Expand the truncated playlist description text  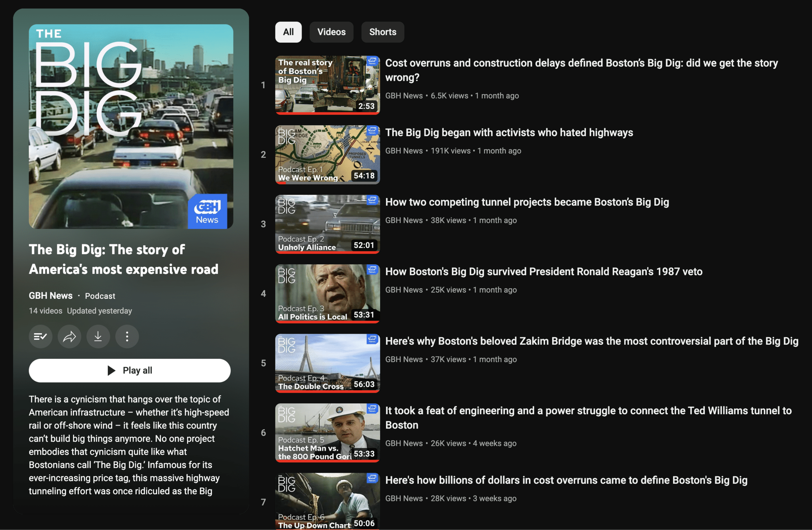coord(129,445)
